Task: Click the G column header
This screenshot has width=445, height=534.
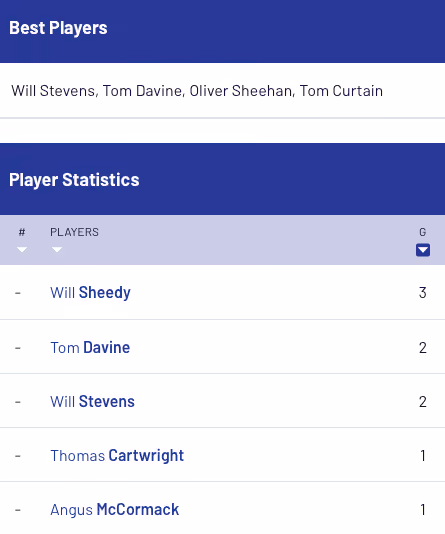Action: click(x=423, y=232)
